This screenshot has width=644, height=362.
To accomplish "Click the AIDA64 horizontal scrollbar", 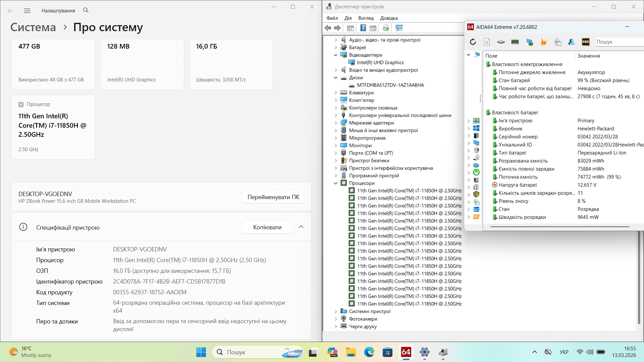I will [559, 227].
